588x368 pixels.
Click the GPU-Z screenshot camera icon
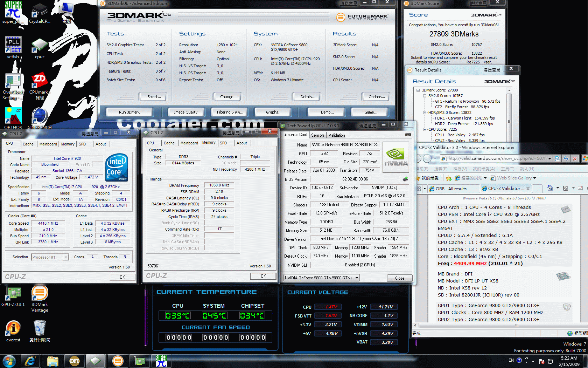pos(408,135)
